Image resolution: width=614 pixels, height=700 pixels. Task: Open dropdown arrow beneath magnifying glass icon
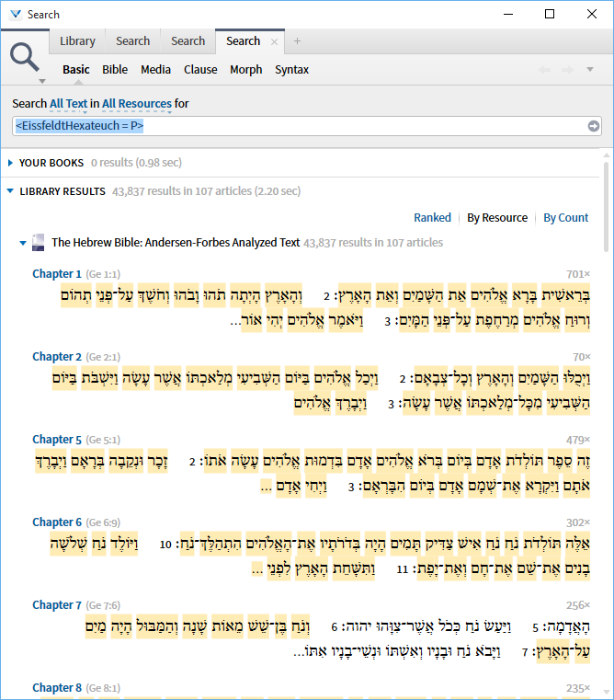tap(42, 81)
